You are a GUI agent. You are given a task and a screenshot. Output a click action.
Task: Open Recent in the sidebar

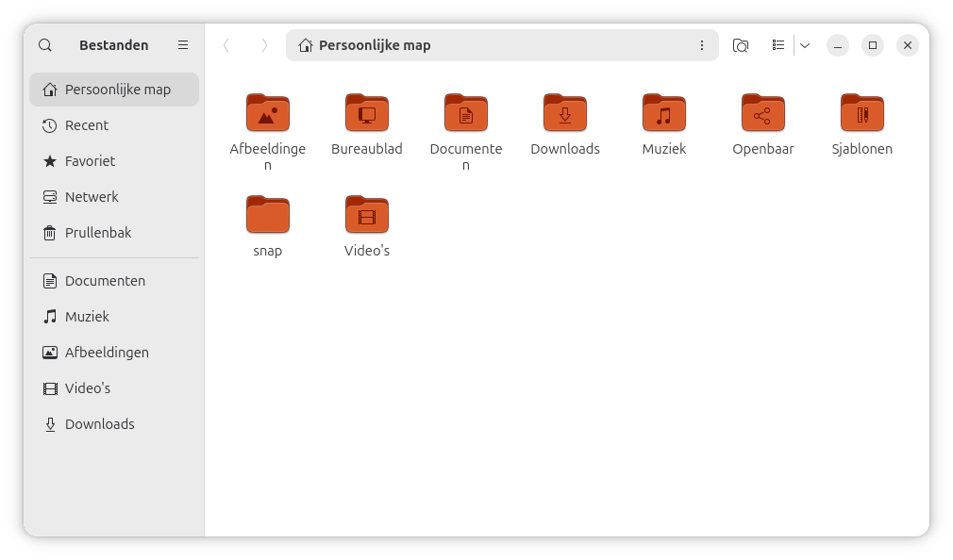87,125
